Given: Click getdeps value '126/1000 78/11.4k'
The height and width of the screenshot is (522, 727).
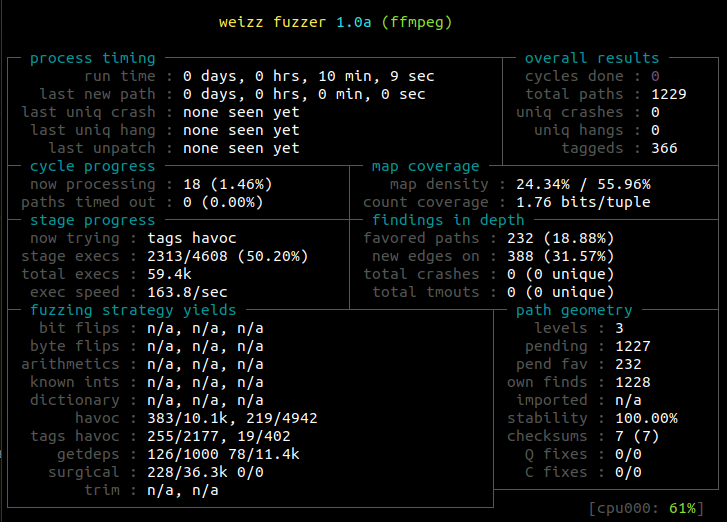Looking at the screenshot, I should [x=223, y=454].
